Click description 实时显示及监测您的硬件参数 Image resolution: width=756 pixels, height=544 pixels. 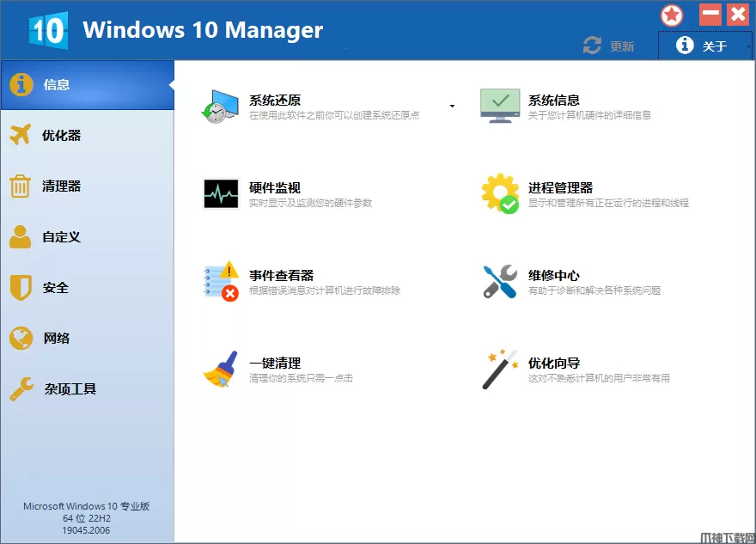pyautogui.click(x=310, y=203)
